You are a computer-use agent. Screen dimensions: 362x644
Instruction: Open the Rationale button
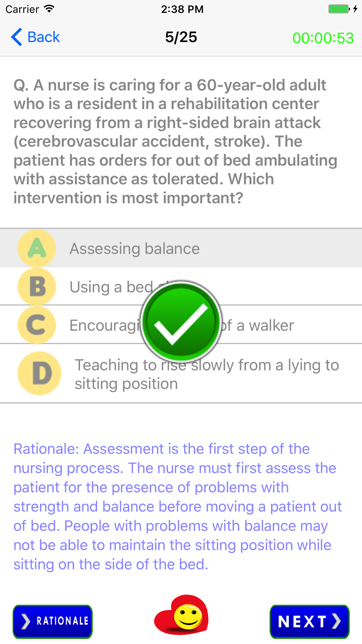53,621
